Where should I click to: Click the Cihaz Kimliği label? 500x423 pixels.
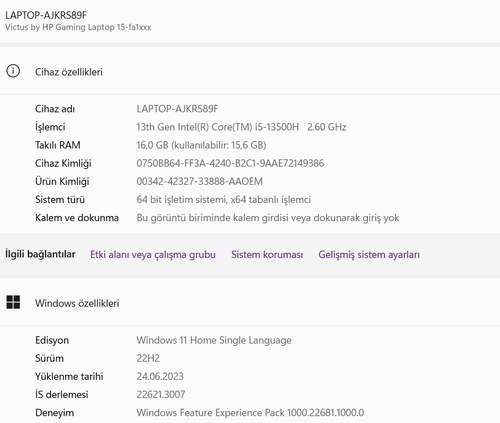coord(63,163)
